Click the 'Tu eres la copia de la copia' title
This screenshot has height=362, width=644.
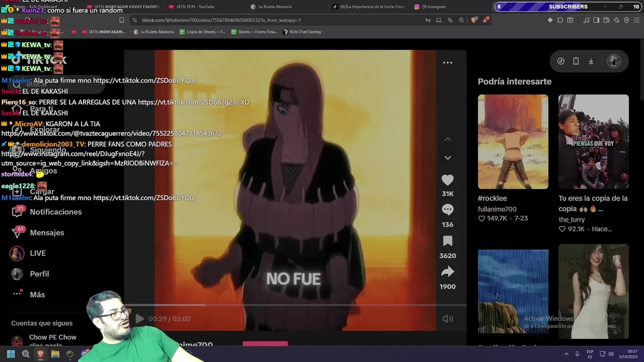pyautogui.click(x=593, y=203)
